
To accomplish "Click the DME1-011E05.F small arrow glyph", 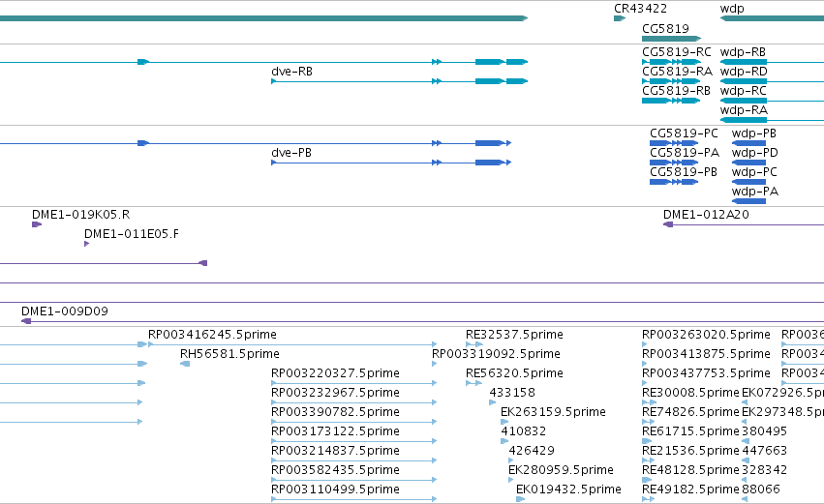I will (87, 244).
